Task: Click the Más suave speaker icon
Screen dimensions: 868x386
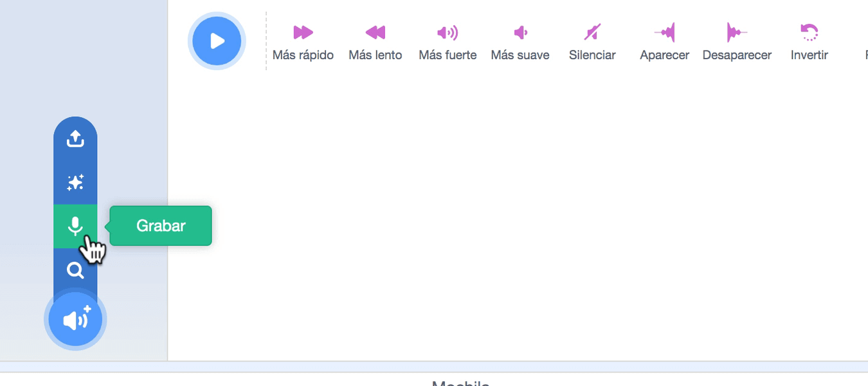Action: coord(520,32)
